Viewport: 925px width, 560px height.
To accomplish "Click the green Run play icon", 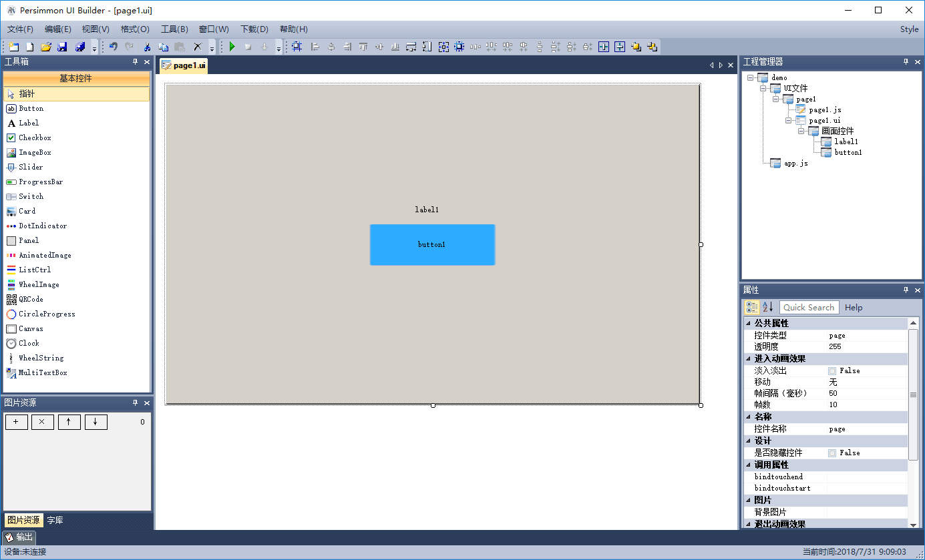I will (232, 47).
